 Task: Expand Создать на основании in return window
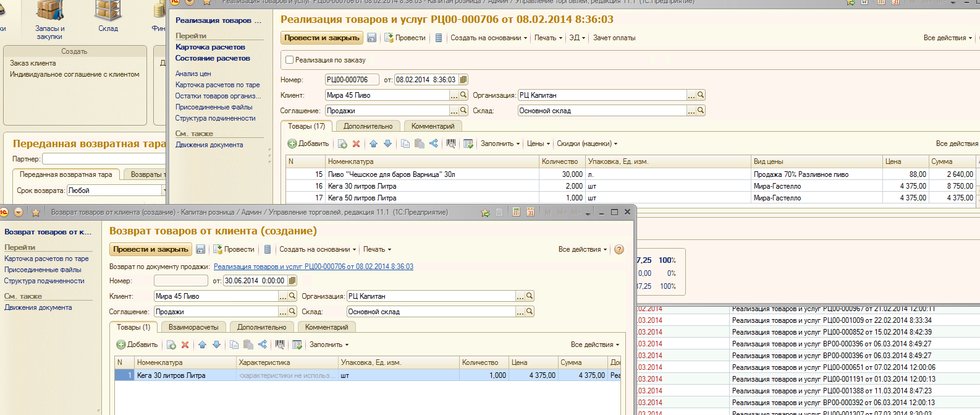(x=318, y=249)
